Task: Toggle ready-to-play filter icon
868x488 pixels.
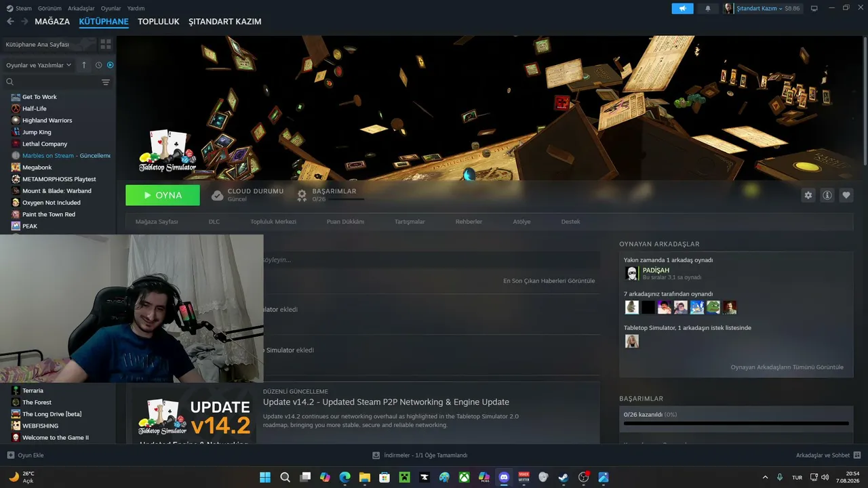Action: coord(110,65)
